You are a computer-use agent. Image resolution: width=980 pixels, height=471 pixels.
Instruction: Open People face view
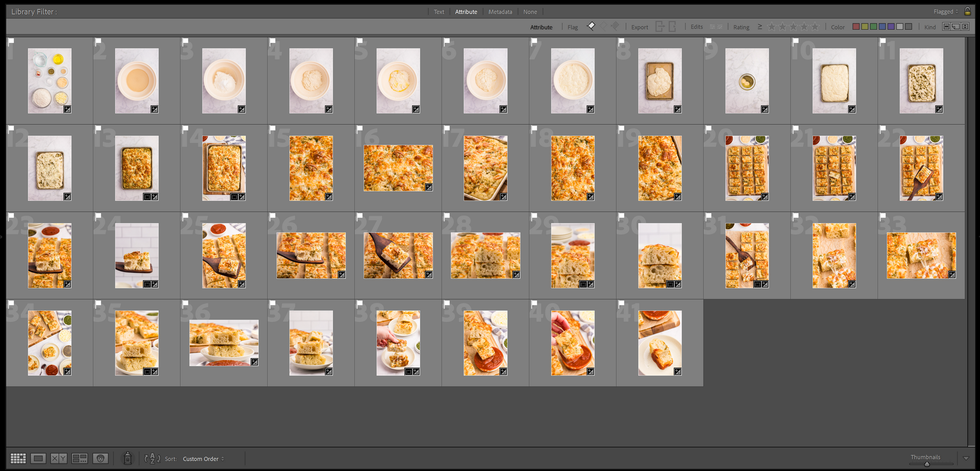click(101, 458)
